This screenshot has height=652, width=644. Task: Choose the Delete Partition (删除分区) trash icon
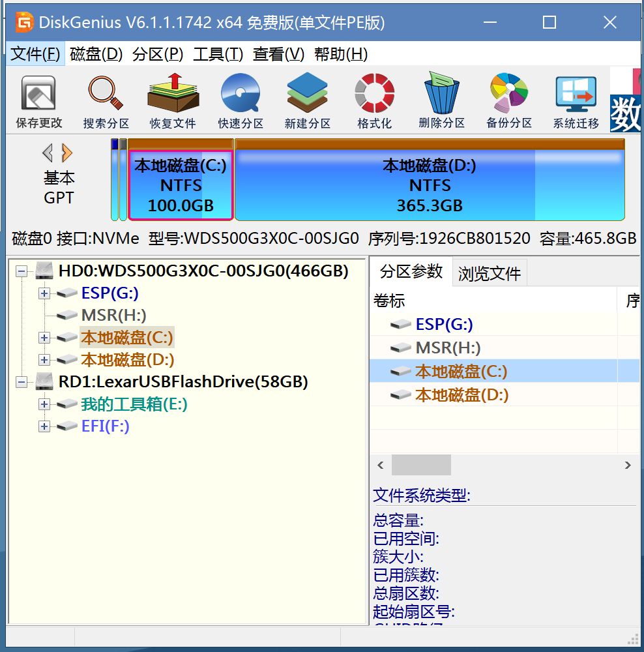pyautogui.click(x=441, y=102)
